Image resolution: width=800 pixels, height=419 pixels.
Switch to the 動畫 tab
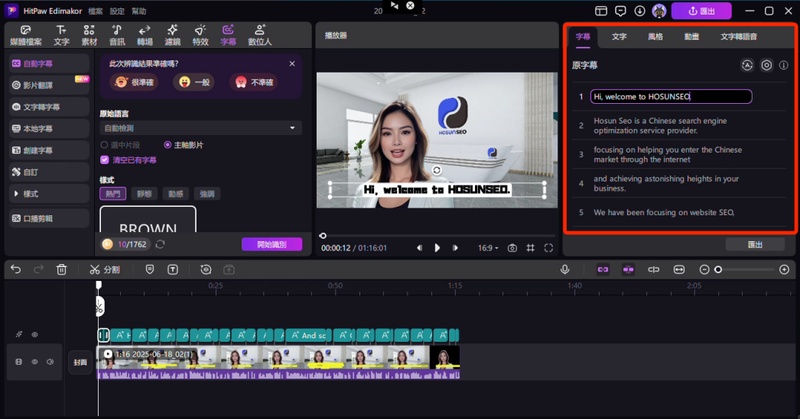[x=692, y=36]
